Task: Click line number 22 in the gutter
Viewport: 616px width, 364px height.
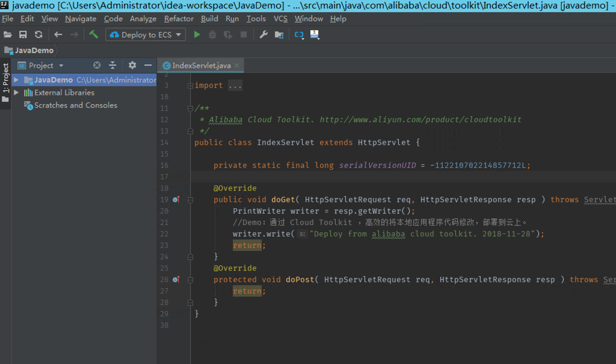Action: [164, 234]
